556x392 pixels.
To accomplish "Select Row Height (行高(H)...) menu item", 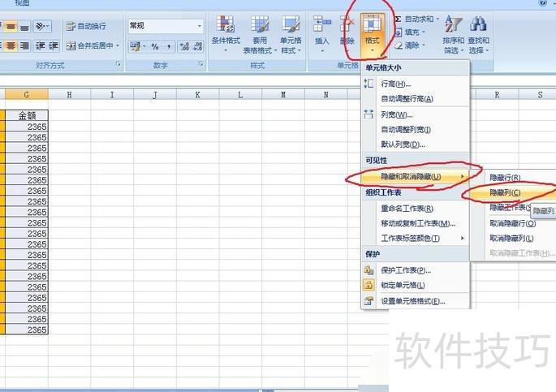I will [x=416, y=84].
